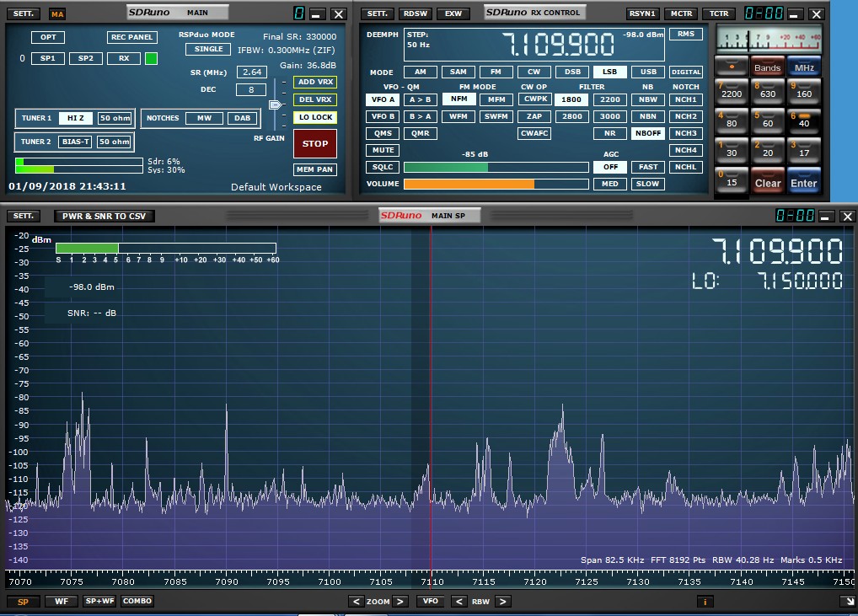Screen dimensions: 858x616
Task: Select the 2200 filter width
Action: (609, 99)
